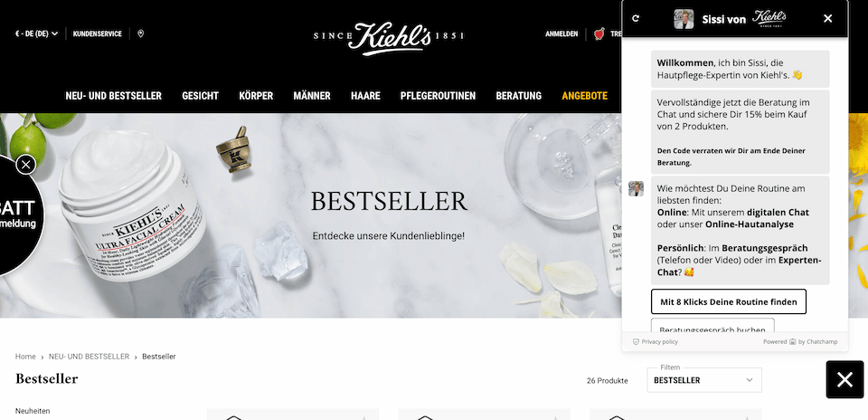The height and width of the screenshot is (420, 868).
Task: Click the Beratungsgespräch buchen button
Action: click(x=712, y=327)
